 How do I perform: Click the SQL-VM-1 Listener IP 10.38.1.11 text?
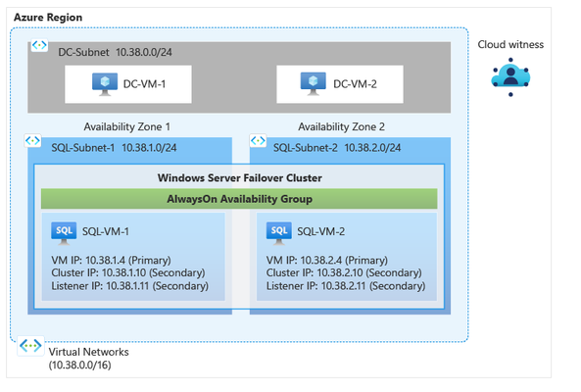click(129, 286)
